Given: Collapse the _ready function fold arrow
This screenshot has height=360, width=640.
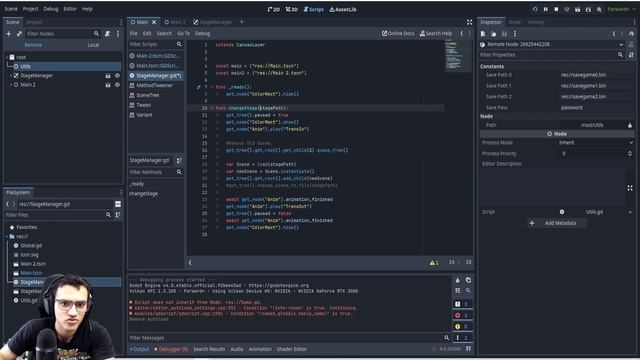Looking at the screenshot, I should click(212, 87).
